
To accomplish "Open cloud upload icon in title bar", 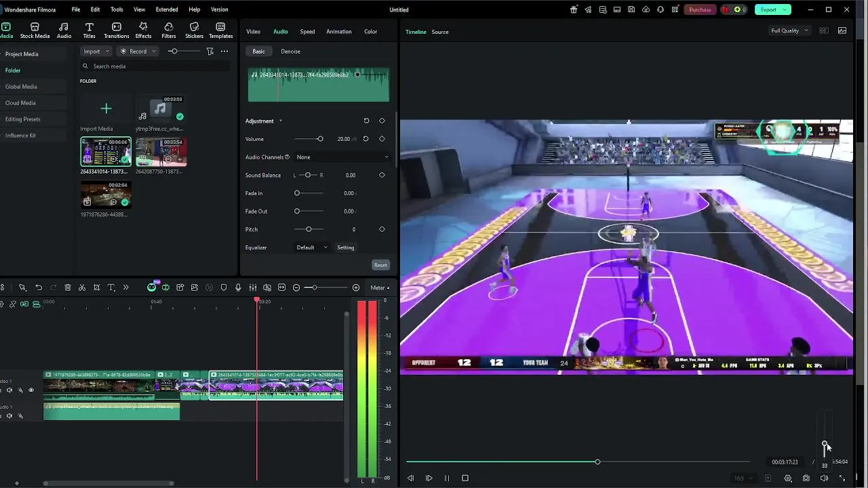I will 646,9.
